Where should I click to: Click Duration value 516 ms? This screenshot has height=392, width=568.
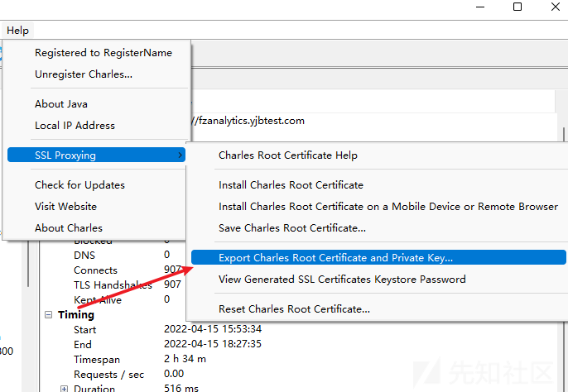181,388
